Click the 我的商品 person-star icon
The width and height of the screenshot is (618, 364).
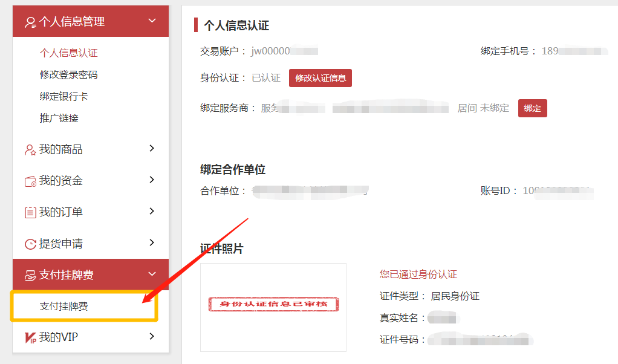click(x=30, y=150)
